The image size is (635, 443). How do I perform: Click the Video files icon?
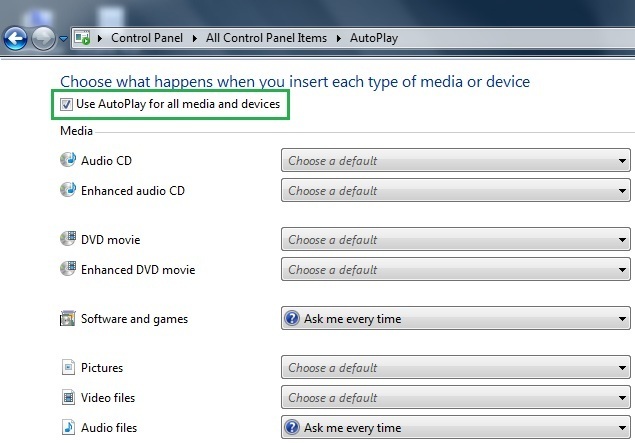click(x=68, y=398)
